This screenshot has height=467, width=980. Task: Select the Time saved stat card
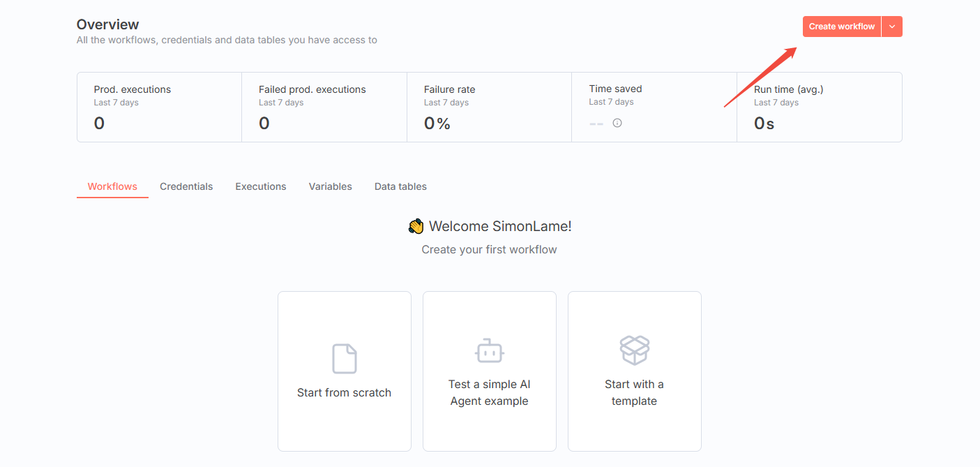pyautogui.click(x=654, y=108)
